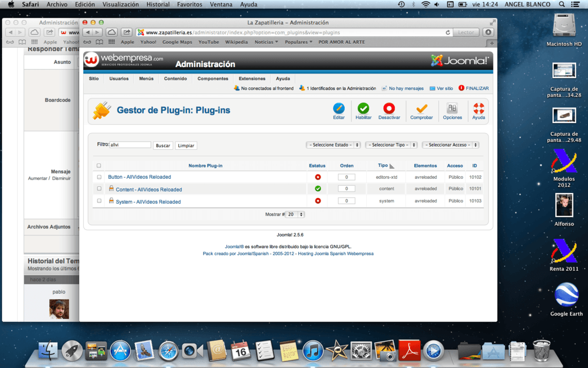
Task: Open the Seleccionar Acceso dropdown
Action: click(x=451, y=145)
